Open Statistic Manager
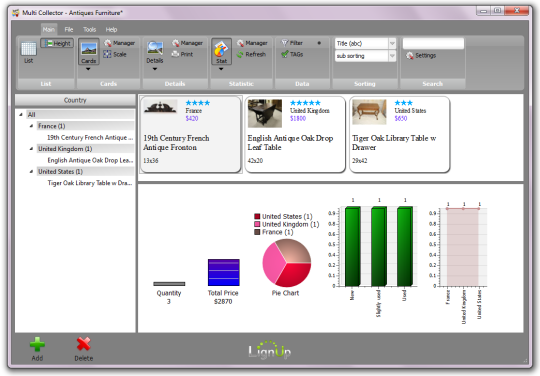540x376 pixels. [252, 43]
